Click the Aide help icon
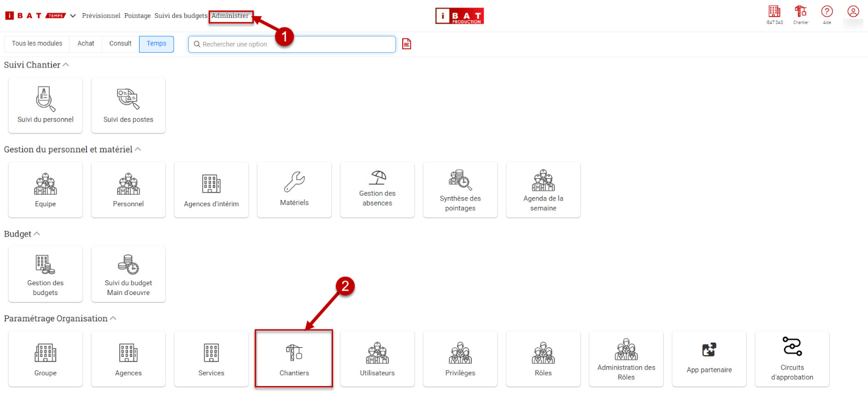Screen dimensions: 868x397 click(827, 13)
